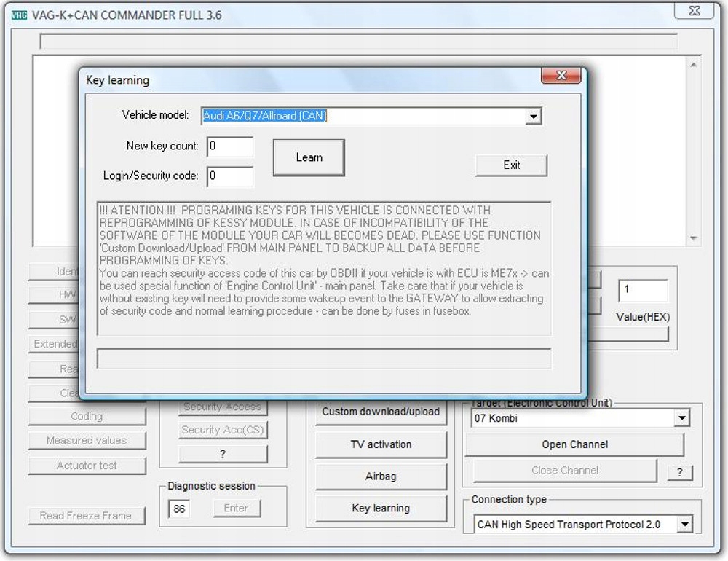Start TV activation

[x=380, y=444]
